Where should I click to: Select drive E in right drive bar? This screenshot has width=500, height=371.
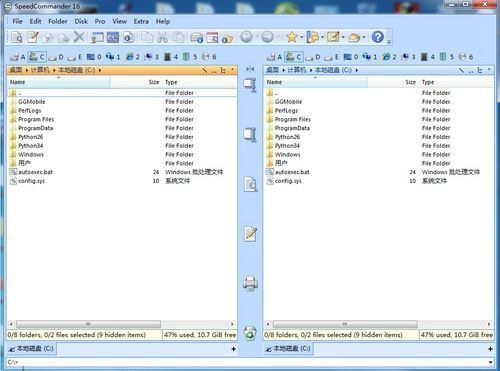click(332, 57)
